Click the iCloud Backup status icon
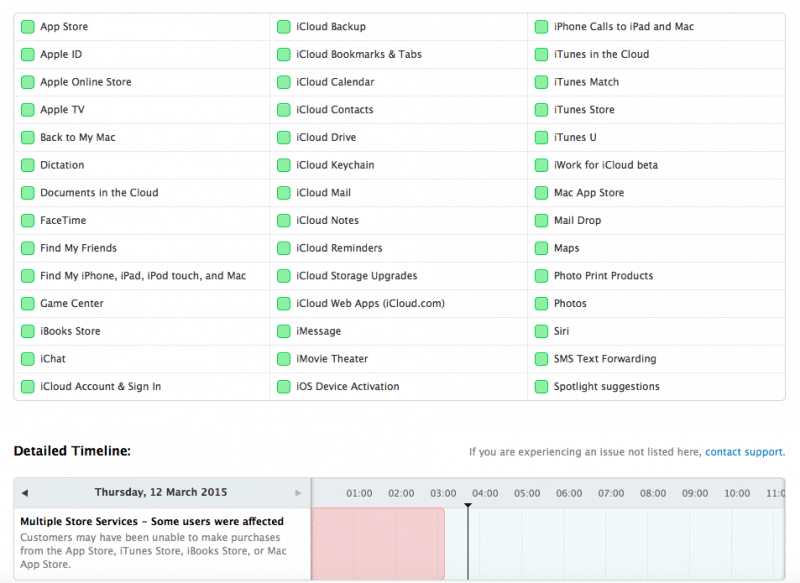The width and height of the screenshot is (800, 583). [x=284, y=26]
